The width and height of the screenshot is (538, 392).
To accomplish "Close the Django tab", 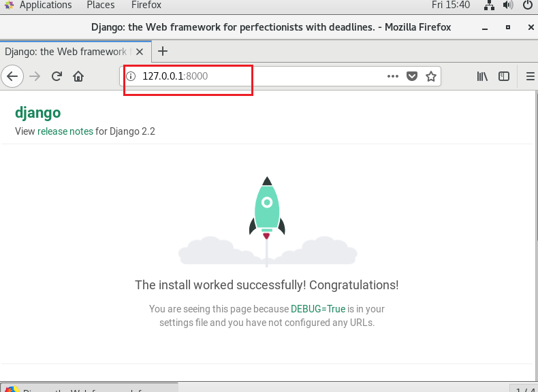I will click(140, 52).
